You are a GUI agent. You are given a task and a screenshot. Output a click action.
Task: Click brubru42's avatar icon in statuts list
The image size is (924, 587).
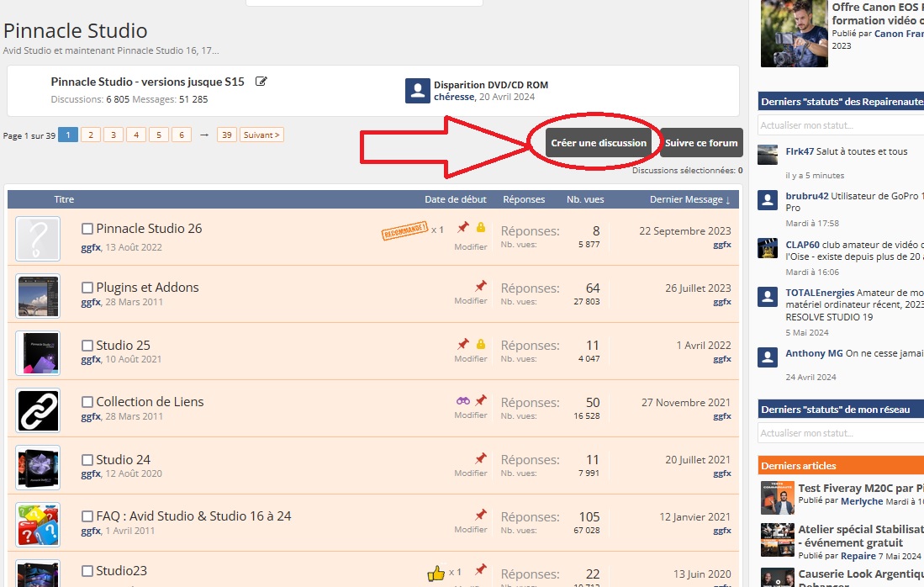tap(768, 200)
